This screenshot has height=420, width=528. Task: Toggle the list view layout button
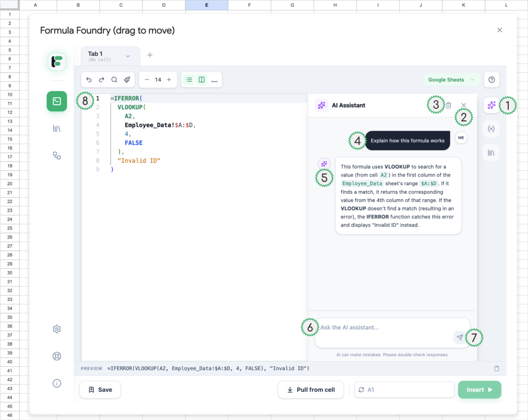(189, 80)
